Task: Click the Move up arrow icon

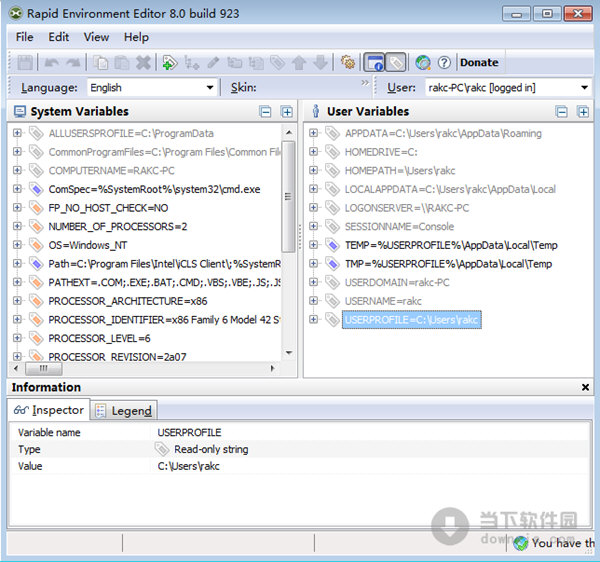Action: click(299, 62)
